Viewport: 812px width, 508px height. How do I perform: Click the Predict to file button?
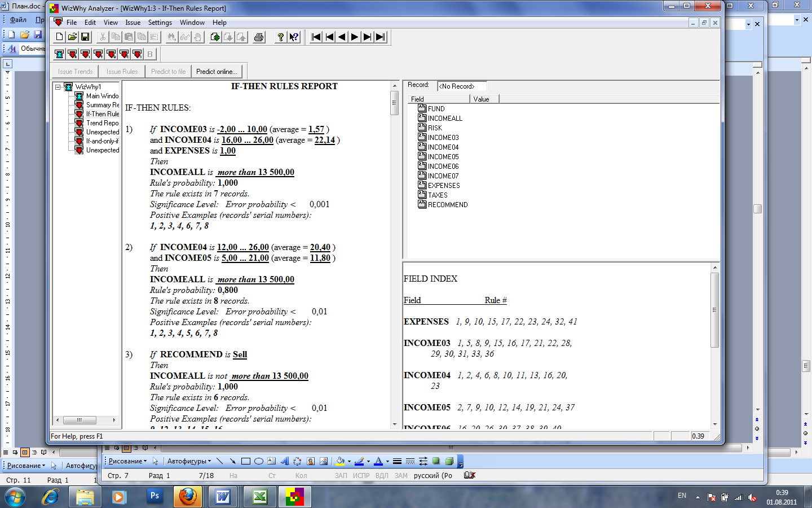168,72
